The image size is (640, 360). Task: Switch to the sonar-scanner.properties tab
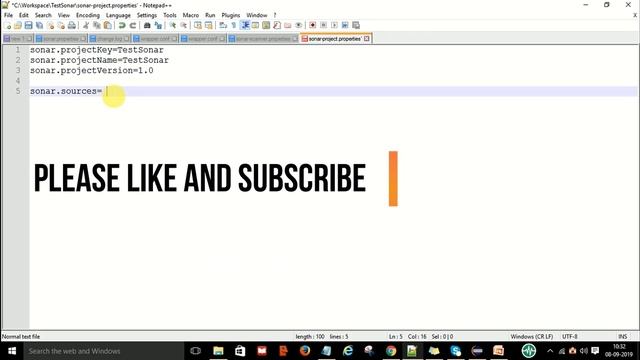point(263,39)
